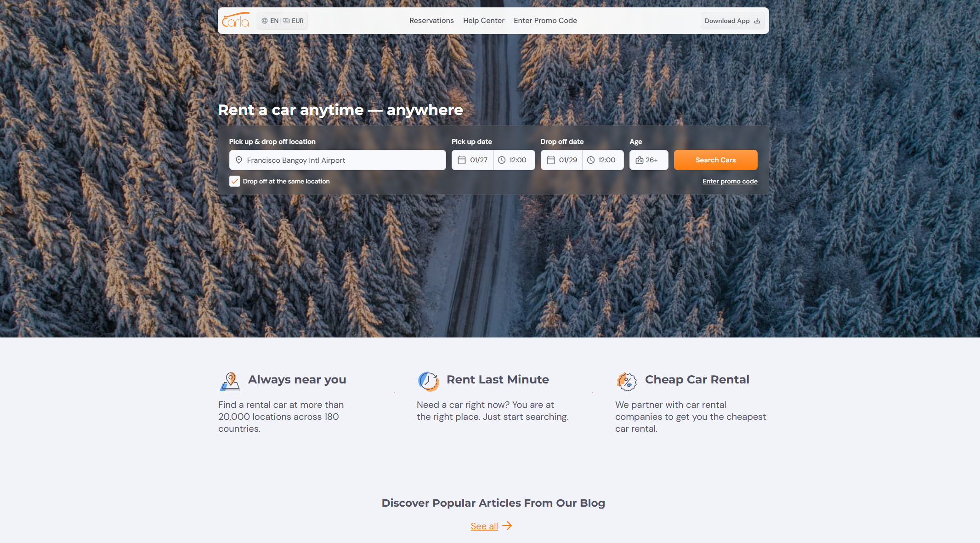The image size is (980, 543).
Task: Open the pick up time 12:00 selector
Action: coord(514,160)
